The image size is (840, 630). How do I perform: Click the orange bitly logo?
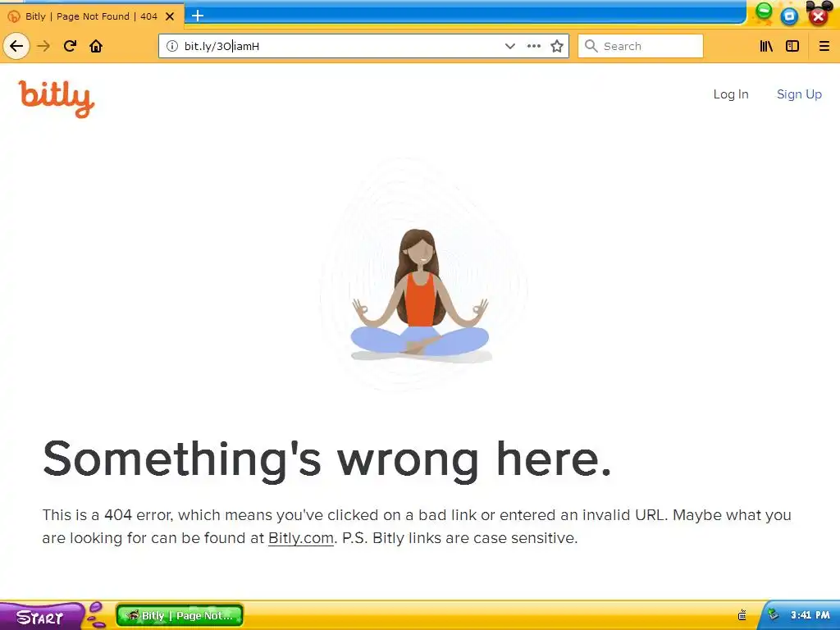pos(57,98)
